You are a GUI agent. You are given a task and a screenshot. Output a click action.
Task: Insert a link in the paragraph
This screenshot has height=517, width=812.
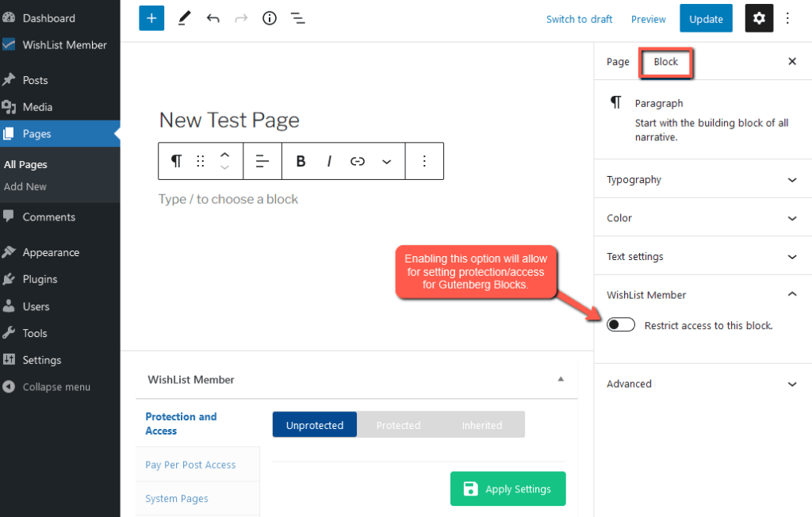click(x=358, y=161)
